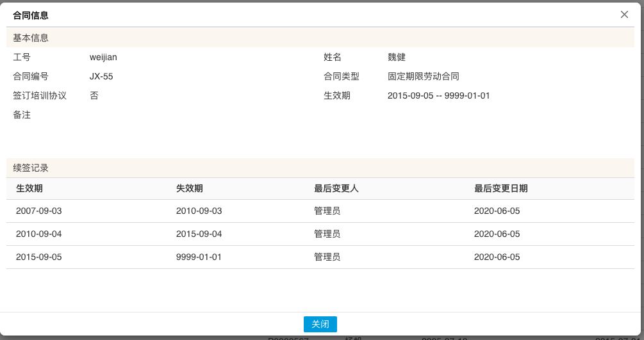The image size is (644, 340).
Task: Click the employee name 魏健
Action: coord(397,57)
